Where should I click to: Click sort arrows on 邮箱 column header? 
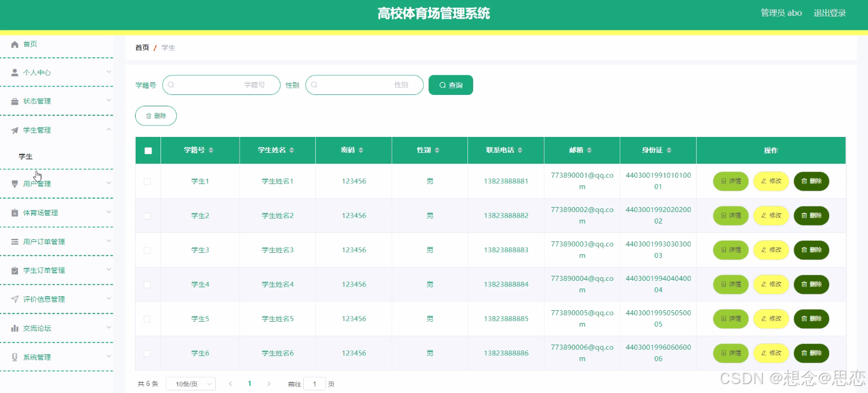click(x=589, y=150)
